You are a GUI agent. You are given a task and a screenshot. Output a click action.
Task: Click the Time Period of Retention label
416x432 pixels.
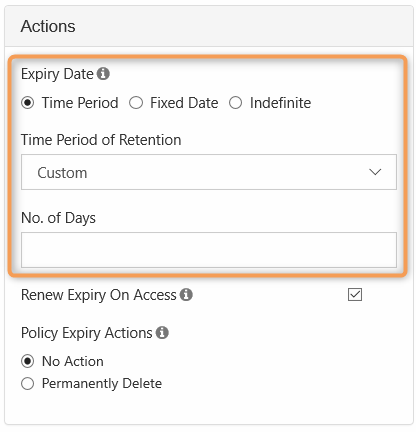101,140
